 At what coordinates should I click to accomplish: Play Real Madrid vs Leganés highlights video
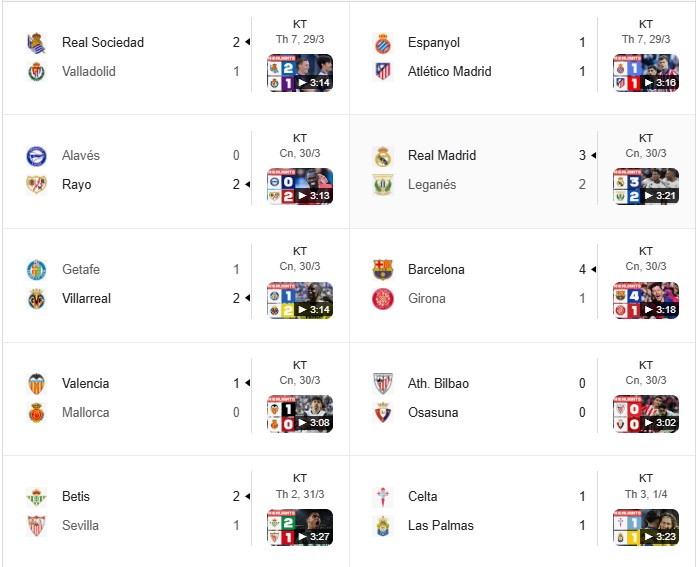(x=646, y=186)
